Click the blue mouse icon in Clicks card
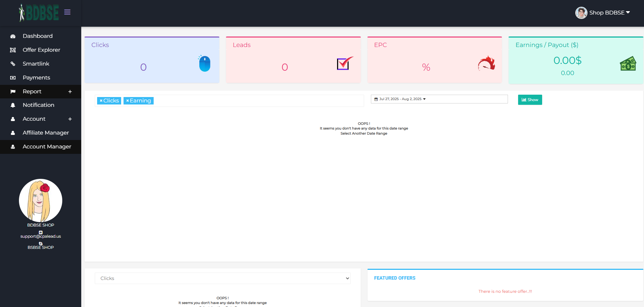This screenshot has height=307, width=644. tap(204, 63)
